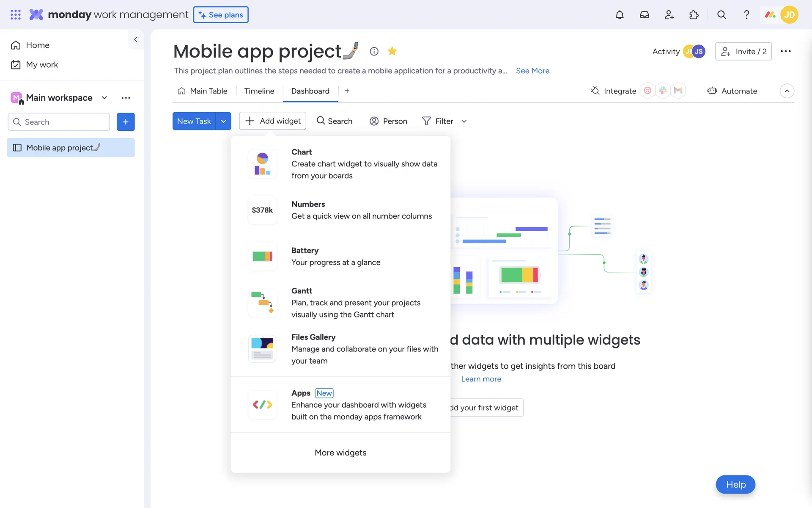
Task: Expand the New Task dropdown arrow
Action: [223, 121]
